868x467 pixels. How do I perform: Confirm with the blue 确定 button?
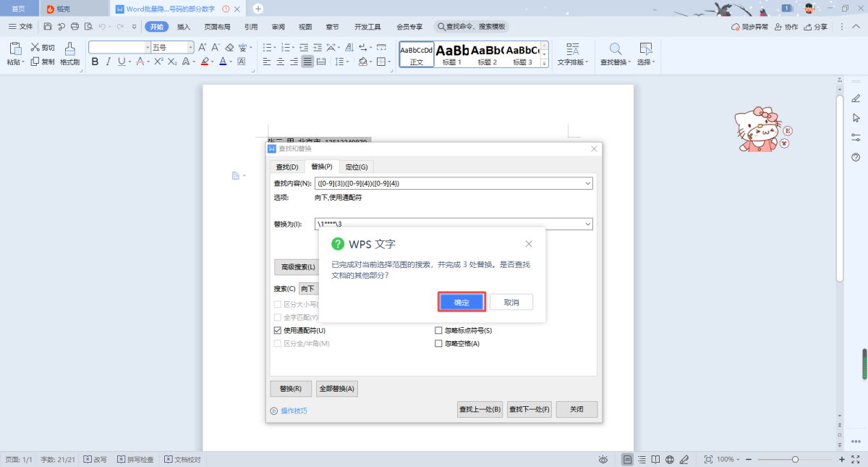[x=461, y=302]
